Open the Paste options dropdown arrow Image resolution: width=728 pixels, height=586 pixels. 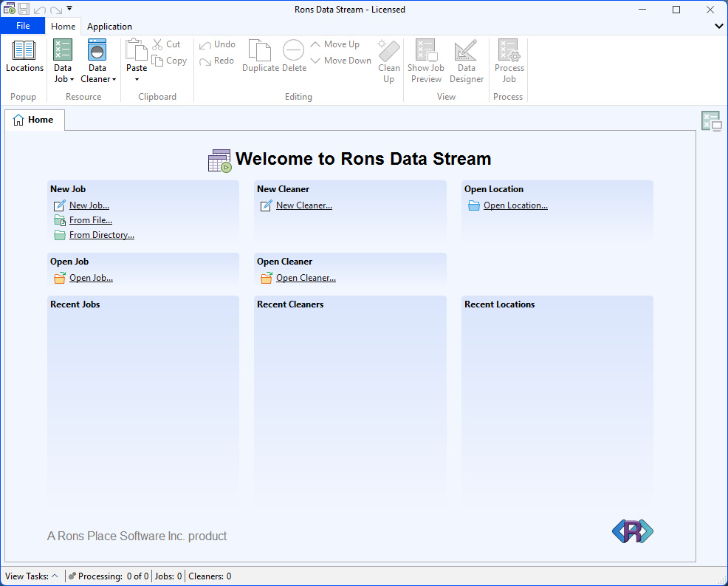[x=137, y=79]
